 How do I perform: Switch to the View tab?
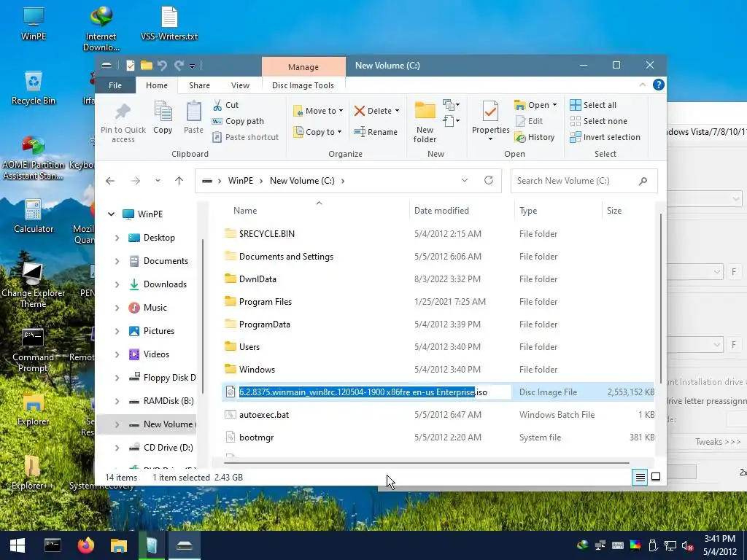(x=240, y=85)
